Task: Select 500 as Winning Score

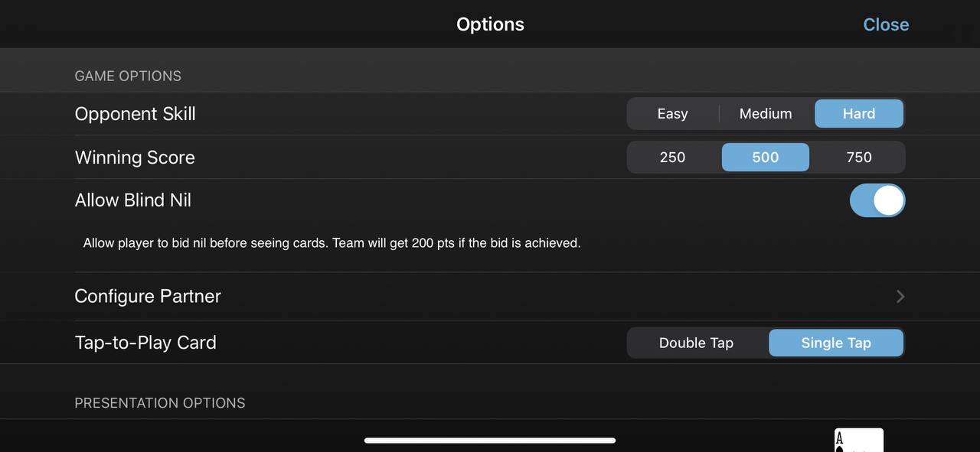Action: click(x=766, y=158)
